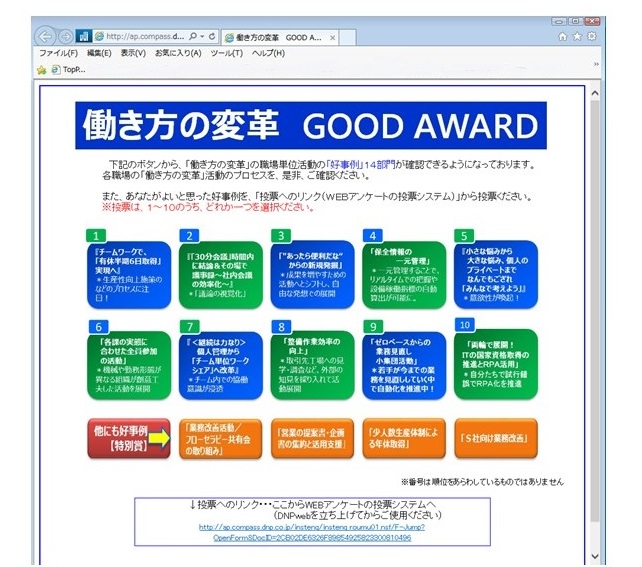This screenshot has height=567, width=642.
Task: Open the Home icon in browser toolbar
Action: tap(563, 36)
